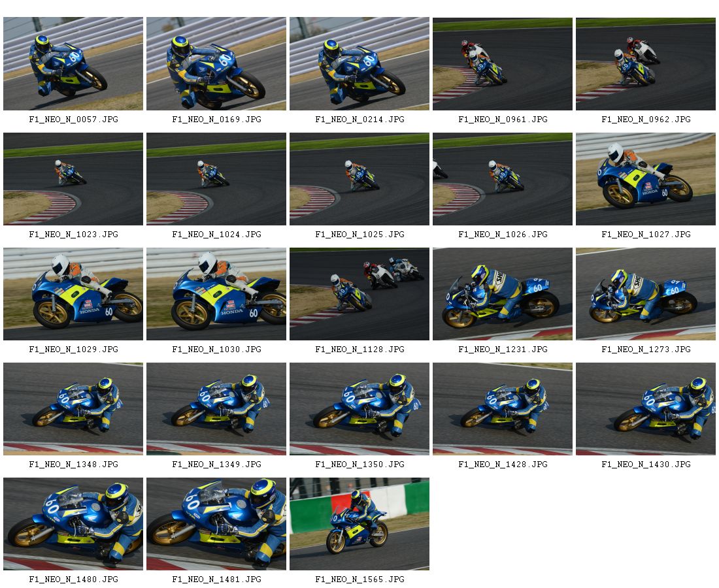
Task: Open the F1_NEO_N_1027.JPG photo
Action: click(646, 179)
